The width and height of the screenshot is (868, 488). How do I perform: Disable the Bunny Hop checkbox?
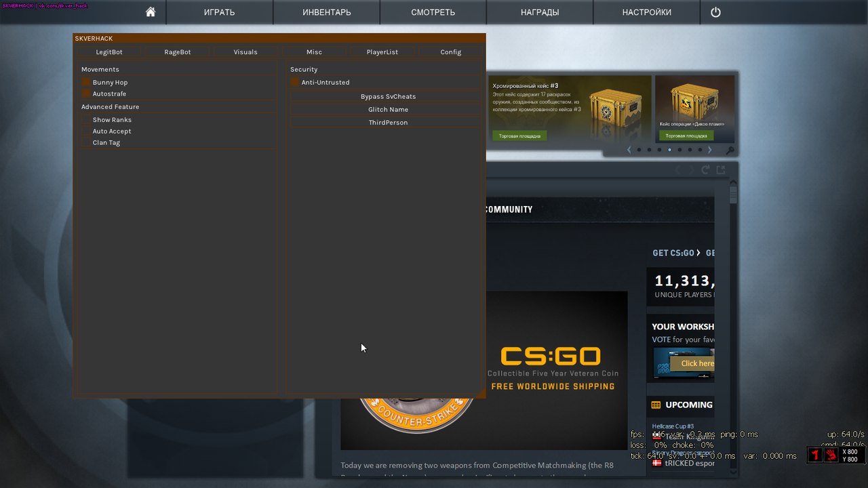pos(86,82)
